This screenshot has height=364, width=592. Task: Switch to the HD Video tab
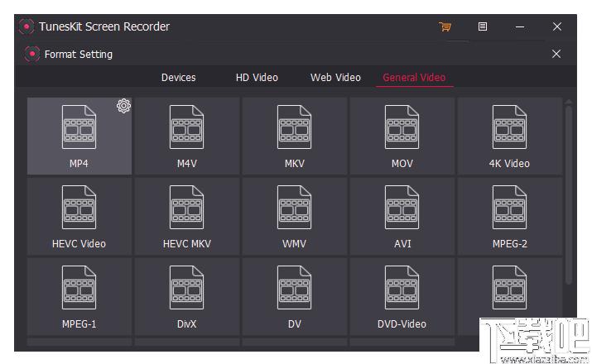tap(257, 78)
